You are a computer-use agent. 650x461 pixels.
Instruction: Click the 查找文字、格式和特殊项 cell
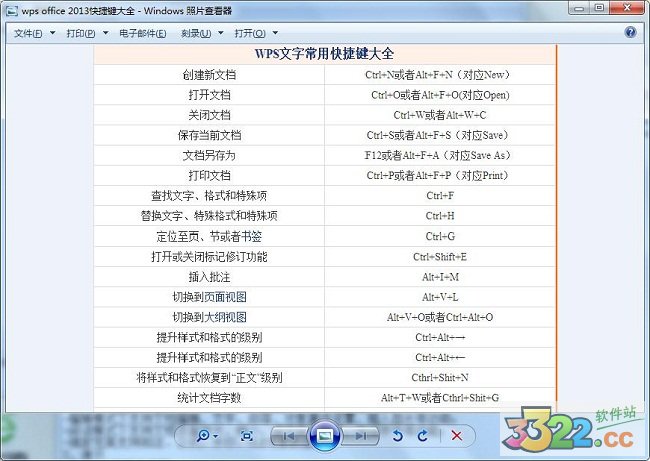tap(209, 196)
